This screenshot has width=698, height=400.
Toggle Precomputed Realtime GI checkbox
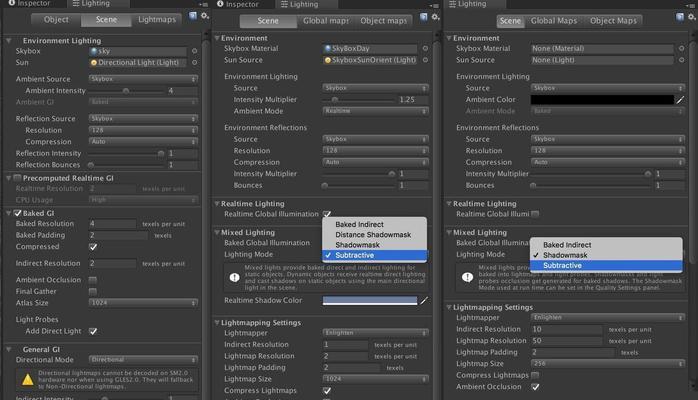[x=18, y=178]
